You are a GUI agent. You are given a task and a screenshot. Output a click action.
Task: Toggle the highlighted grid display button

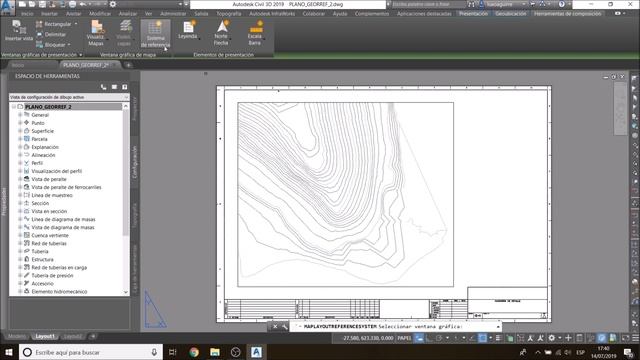click(419, 338)
